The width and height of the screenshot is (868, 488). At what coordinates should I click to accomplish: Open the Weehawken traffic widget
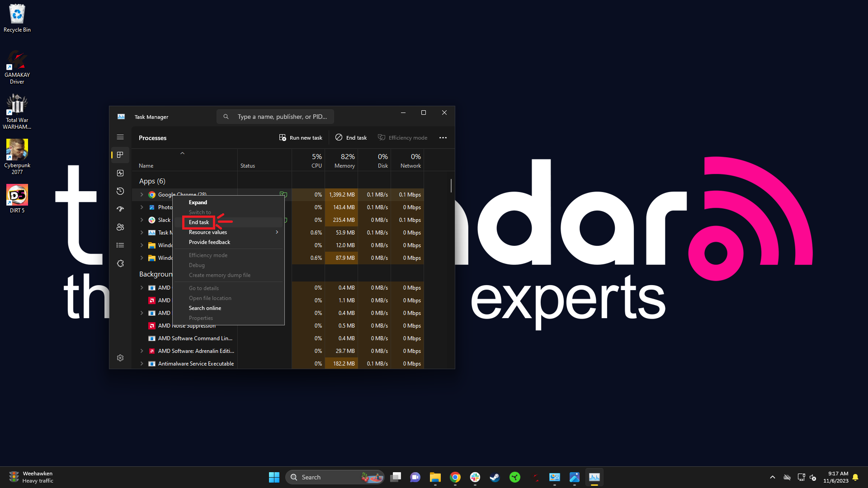coord(31,477)
